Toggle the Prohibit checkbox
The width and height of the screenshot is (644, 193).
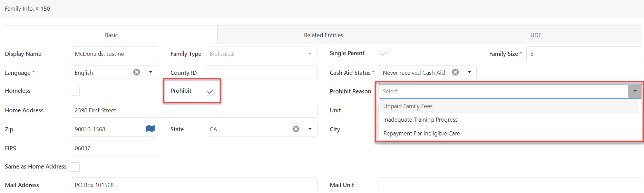coord(210,91)
